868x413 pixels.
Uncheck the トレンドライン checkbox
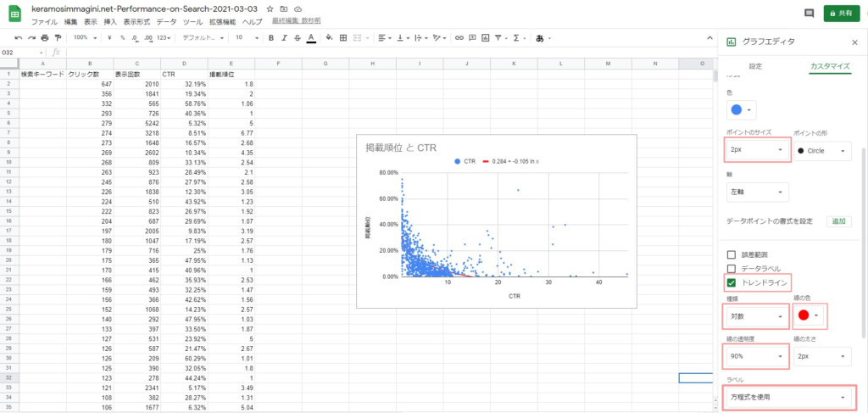coord(732,282)
